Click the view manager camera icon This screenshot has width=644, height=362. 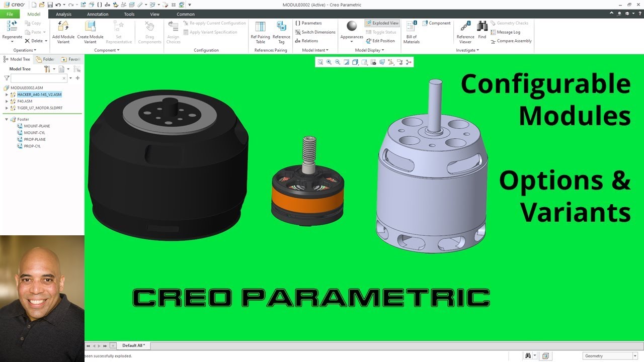point(373,62)
